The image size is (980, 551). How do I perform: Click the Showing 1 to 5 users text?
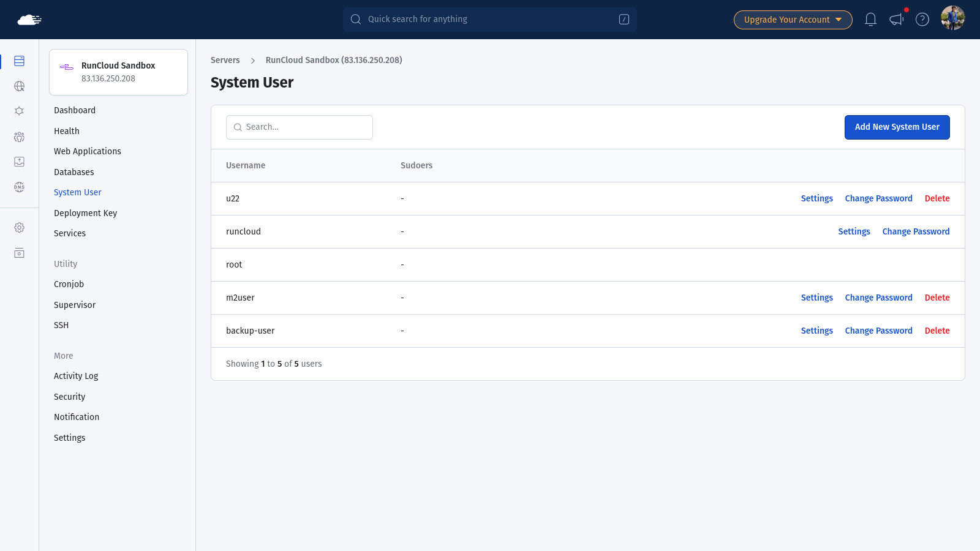click(x=274, y=364)
